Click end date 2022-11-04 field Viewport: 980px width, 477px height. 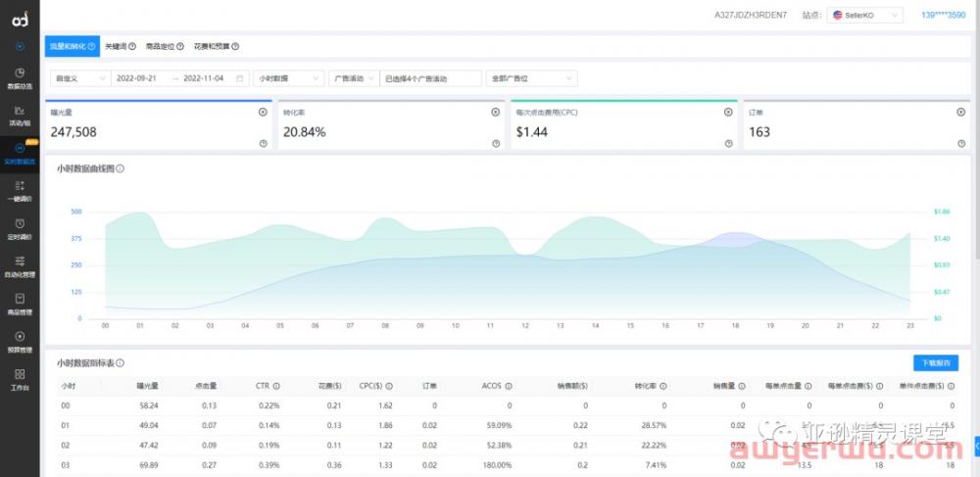(x=204, y=78)
